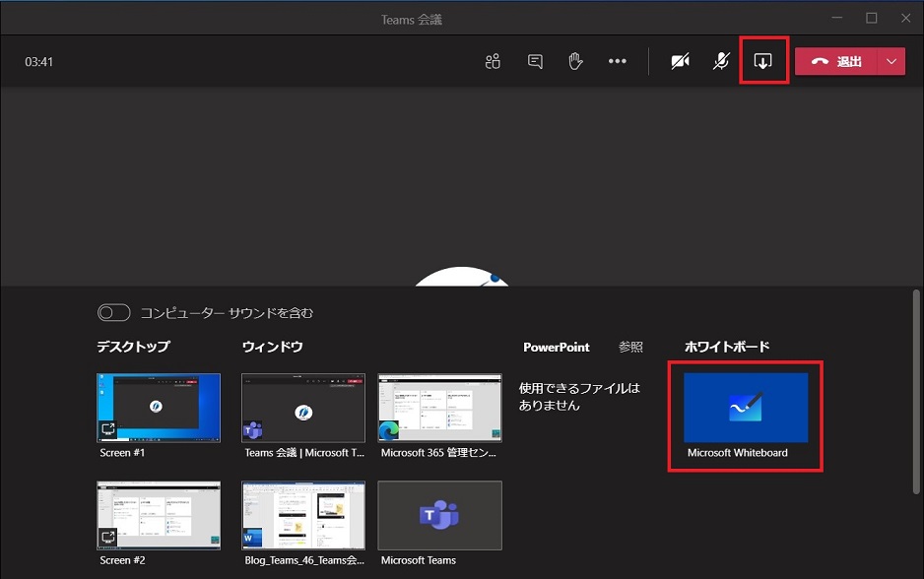Start sharing Microsoft Whiteboard

tap(746, 408)
